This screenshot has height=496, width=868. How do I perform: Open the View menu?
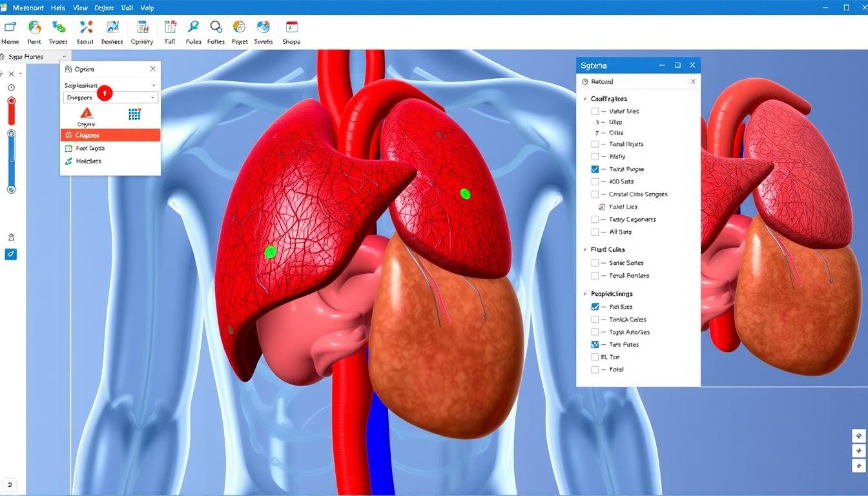[x=79, y=8]
